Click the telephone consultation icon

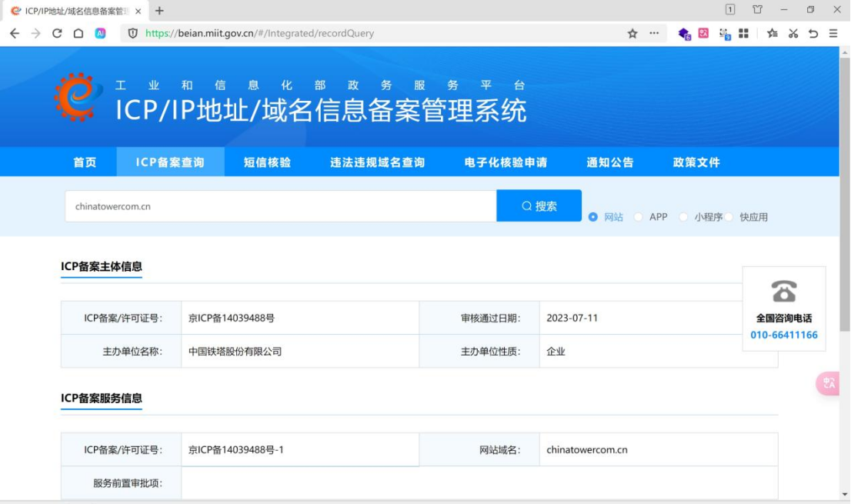(784, 292)
